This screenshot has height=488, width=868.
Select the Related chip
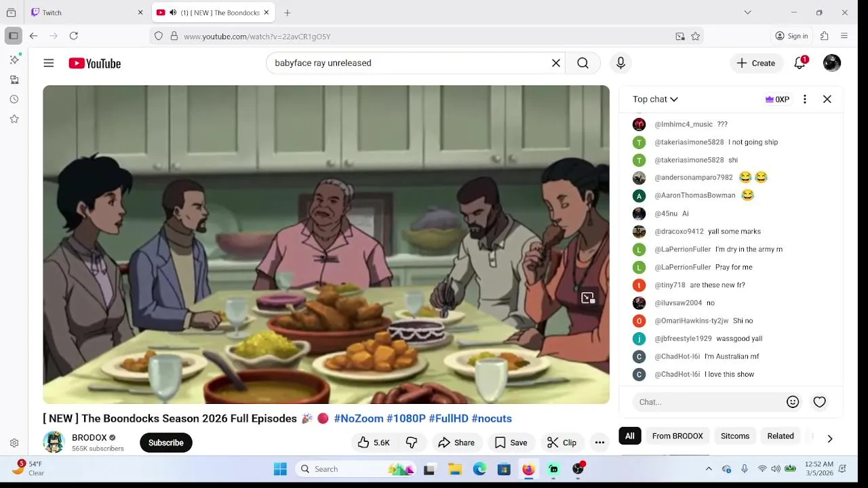(x=781, y=436)
